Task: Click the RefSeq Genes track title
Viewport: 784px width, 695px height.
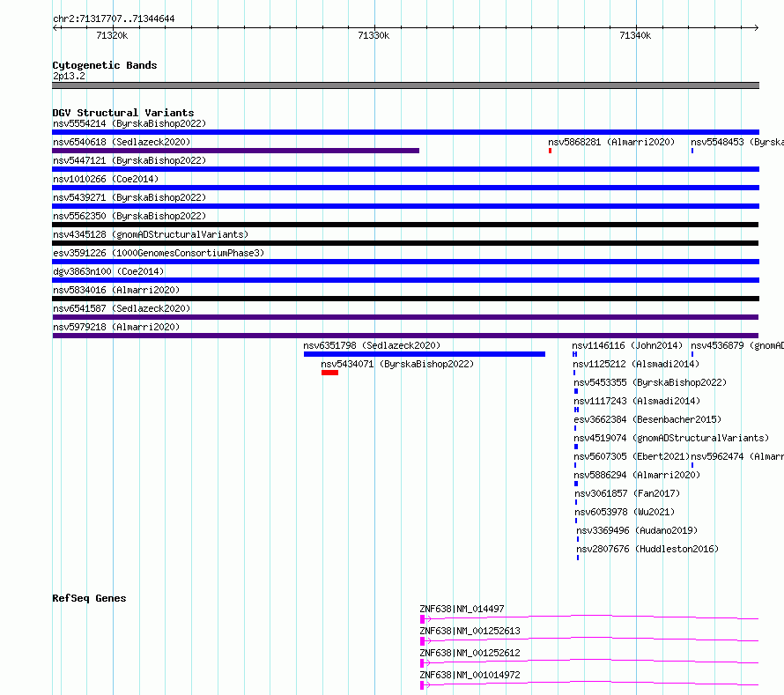Action: point(89,598)
